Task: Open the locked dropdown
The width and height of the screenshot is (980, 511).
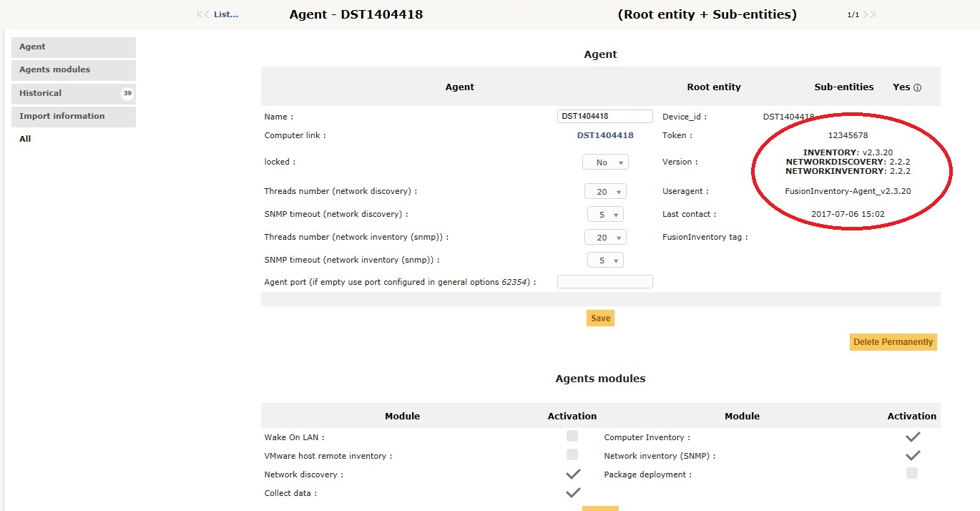Action: [x=605, y=162]
